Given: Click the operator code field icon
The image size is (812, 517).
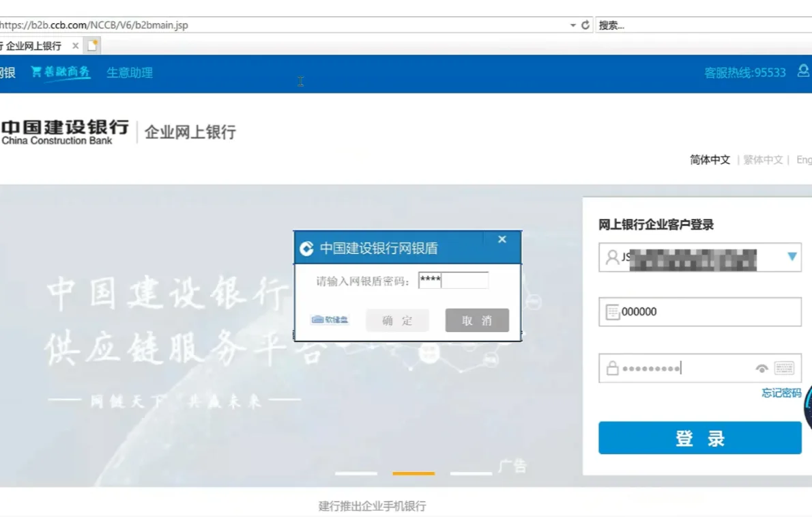Looking at the screenshot, I should click(x=612, y=312).
